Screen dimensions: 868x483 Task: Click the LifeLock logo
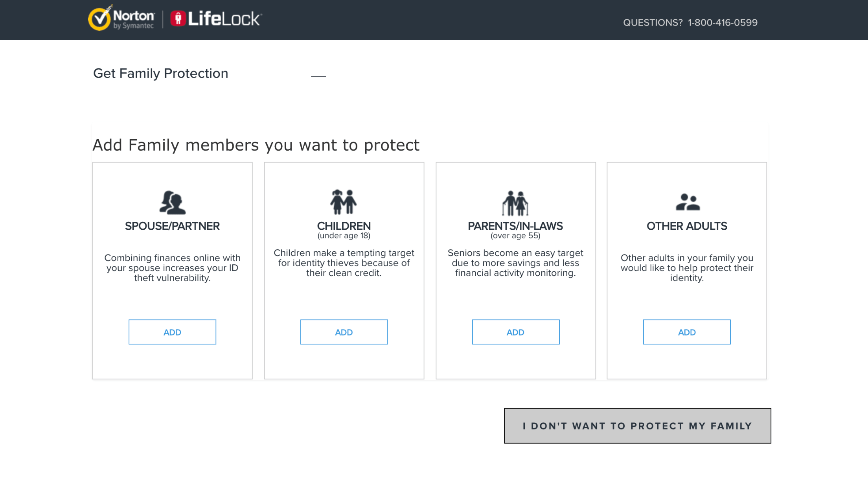pos(216,18)
